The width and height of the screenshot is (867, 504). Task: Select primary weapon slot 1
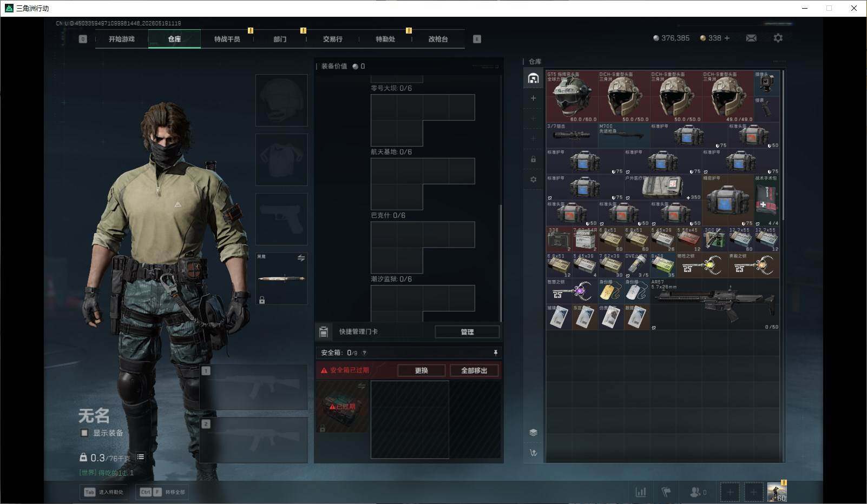(254, 387)
